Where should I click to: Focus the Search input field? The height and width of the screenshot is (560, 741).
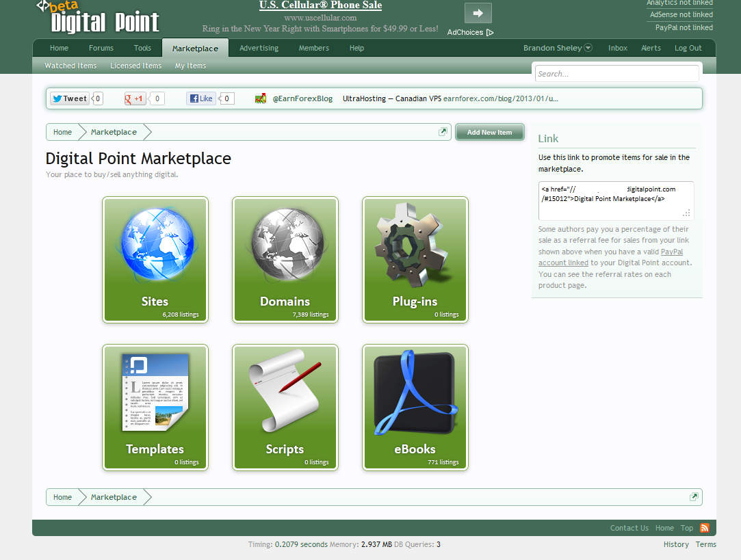coord(616,74)
